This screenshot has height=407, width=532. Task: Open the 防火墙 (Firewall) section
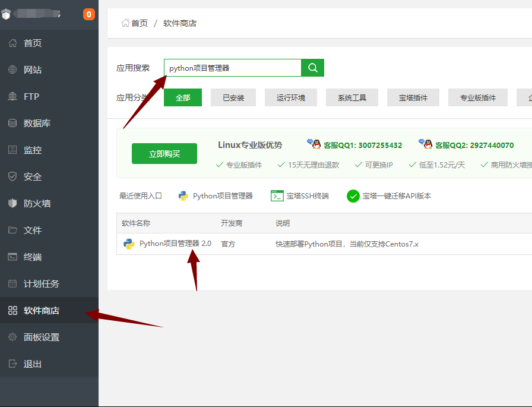coord(34,203)
